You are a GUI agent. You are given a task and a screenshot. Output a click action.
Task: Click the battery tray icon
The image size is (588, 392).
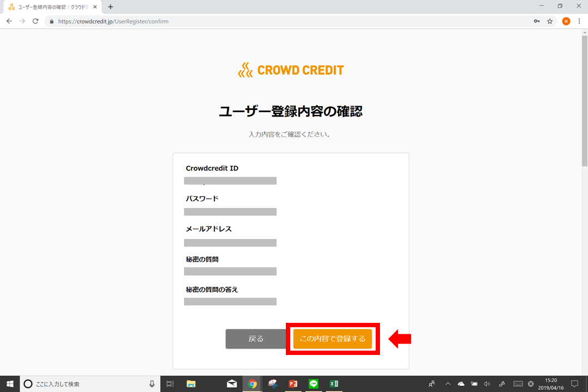point(474,384)
